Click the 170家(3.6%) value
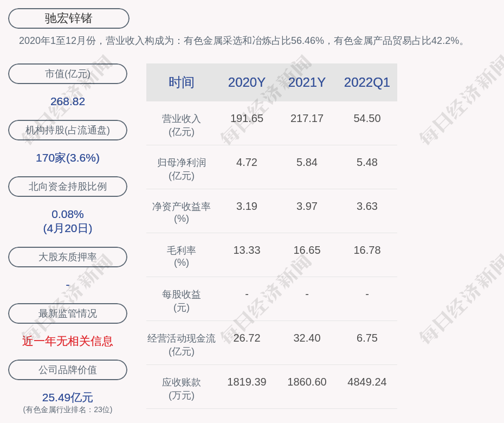 pyautogui.click(x=68, y=158)
